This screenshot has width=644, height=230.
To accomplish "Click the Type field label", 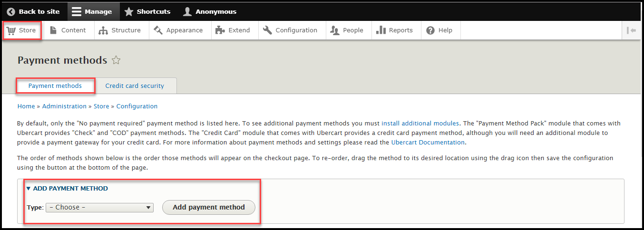I will (x=35, y=208).
